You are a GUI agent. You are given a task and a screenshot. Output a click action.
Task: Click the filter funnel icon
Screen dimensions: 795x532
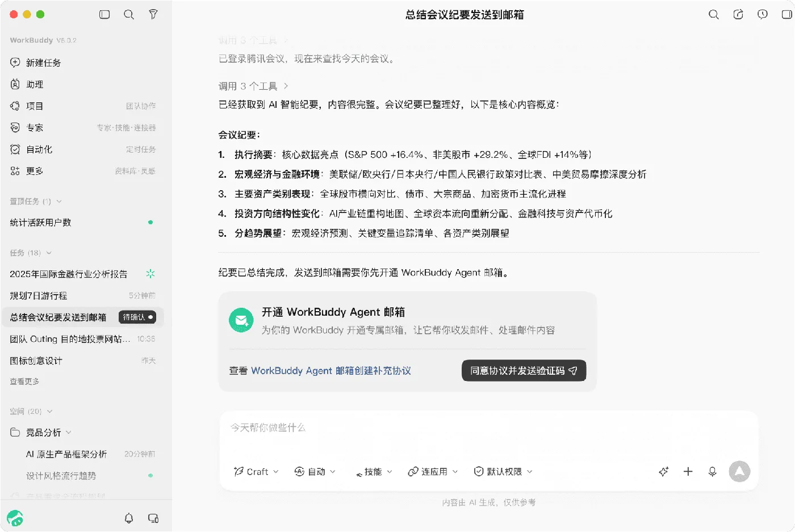coord(153,15)
